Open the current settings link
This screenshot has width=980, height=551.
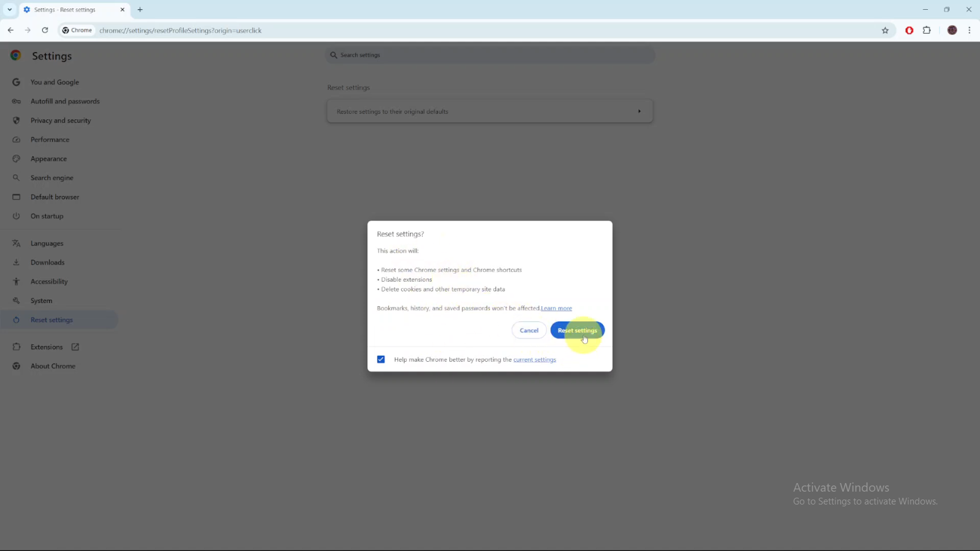coord(535,360)
